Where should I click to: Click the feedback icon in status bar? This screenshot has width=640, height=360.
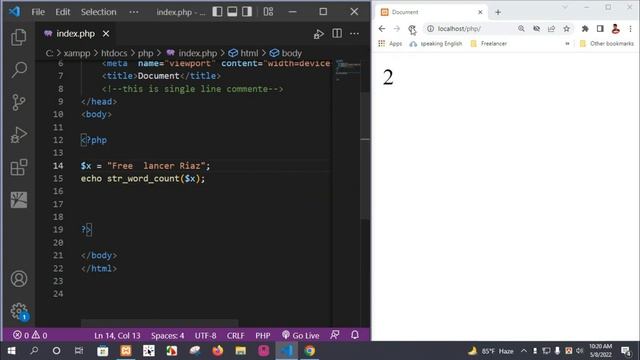tap(335, 335)
